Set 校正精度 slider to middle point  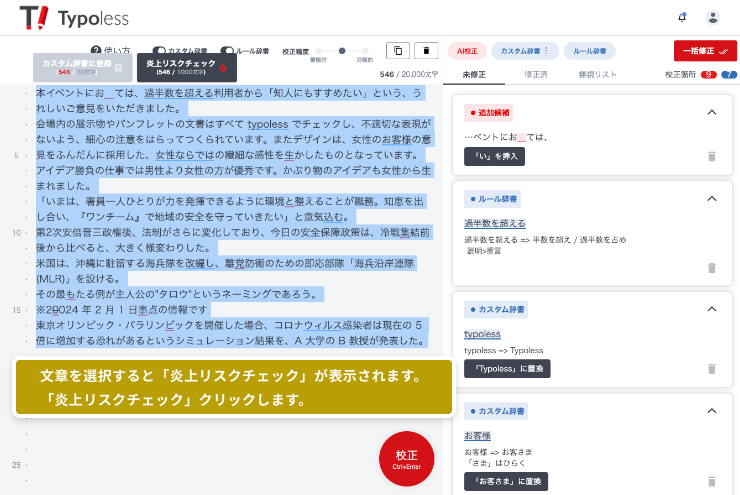tap(342, 50)
